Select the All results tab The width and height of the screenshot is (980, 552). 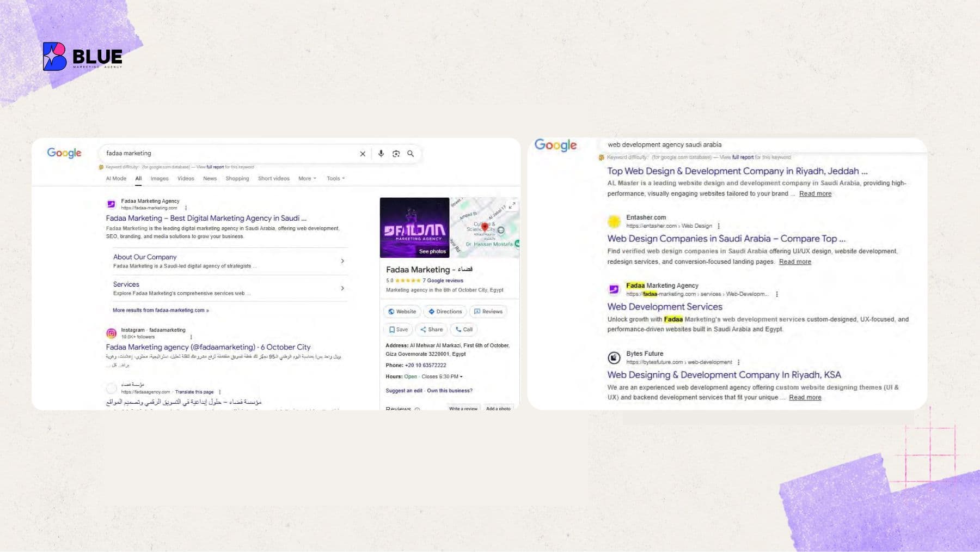138,178
